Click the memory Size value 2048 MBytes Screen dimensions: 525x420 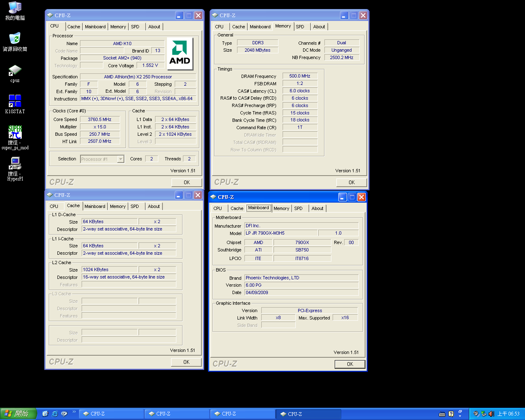point(258,50)
